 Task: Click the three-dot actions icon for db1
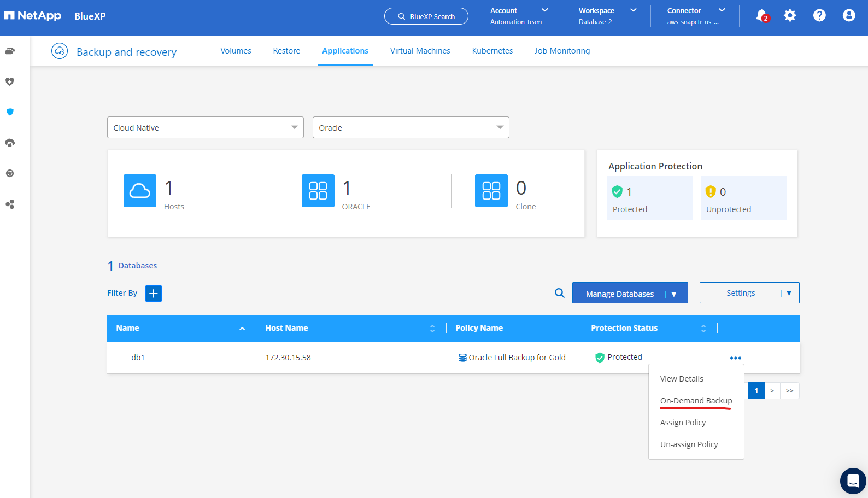tap(735, 358)
